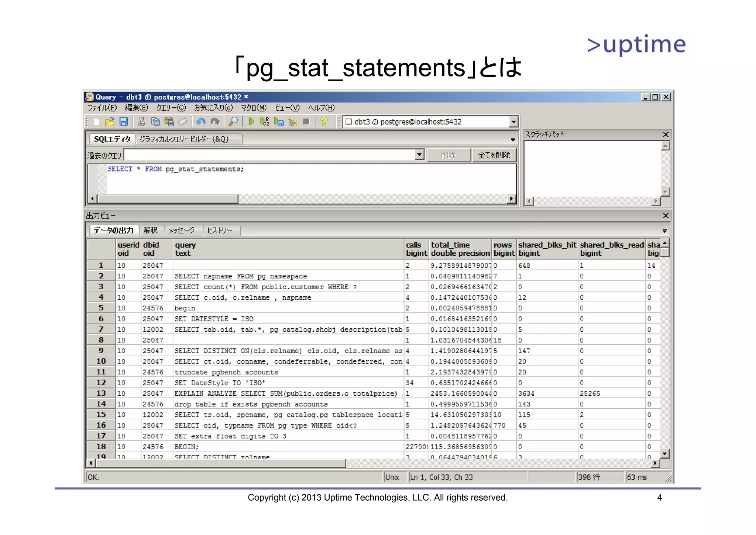Close the scratch pad panel

(666, 134)
